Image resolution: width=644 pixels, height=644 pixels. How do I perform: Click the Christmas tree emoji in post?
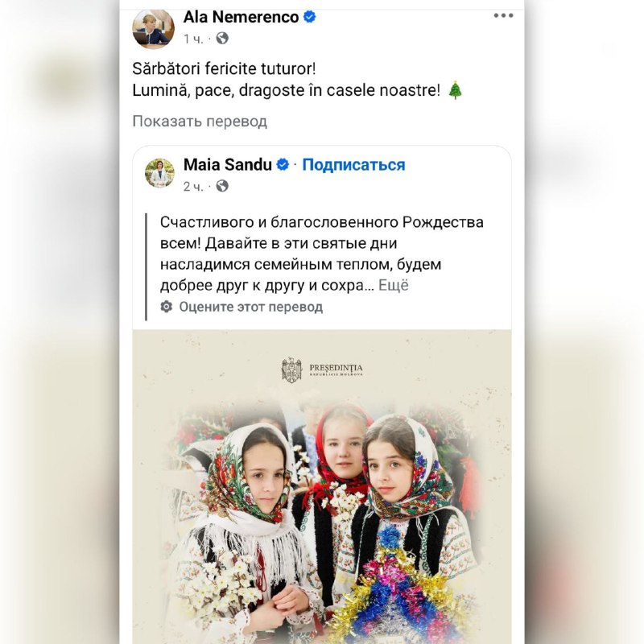[x=455, y=90]
